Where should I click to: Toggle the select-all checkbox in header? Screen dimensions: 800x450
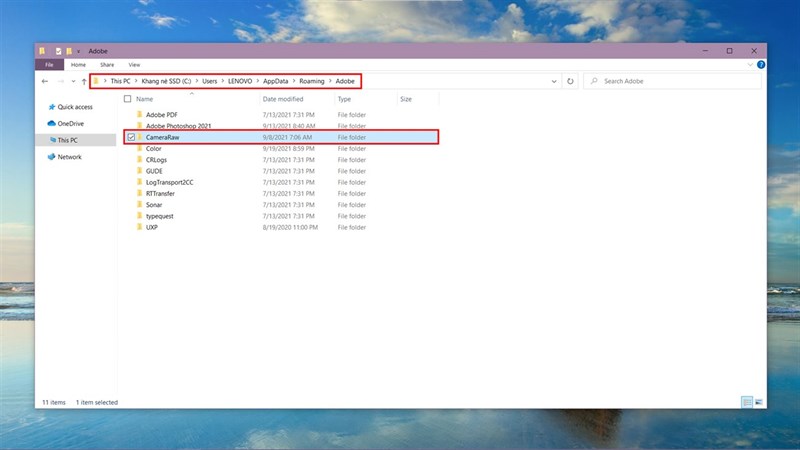128,99
